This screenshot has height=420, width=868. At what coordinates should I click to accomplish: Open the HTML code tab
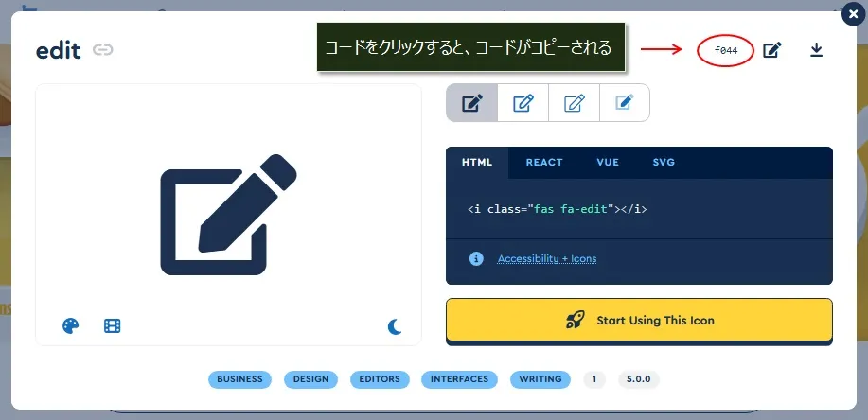click(x=477, y=163)
